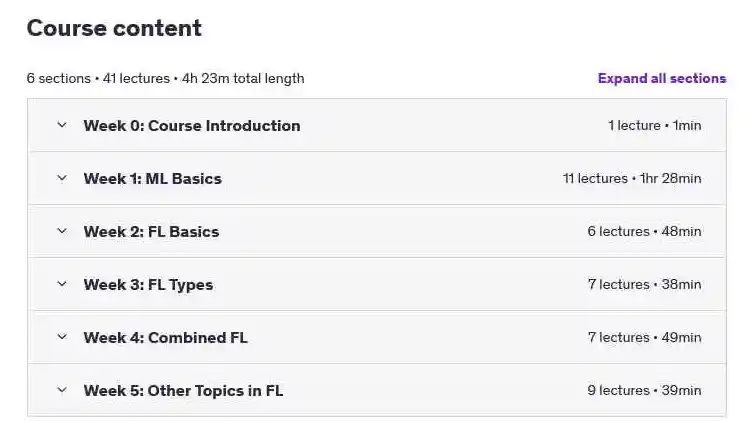This screenshot has height=421, width=755.
Task: Select the '6 lectures • 48min' text
Action: [644, 231]
